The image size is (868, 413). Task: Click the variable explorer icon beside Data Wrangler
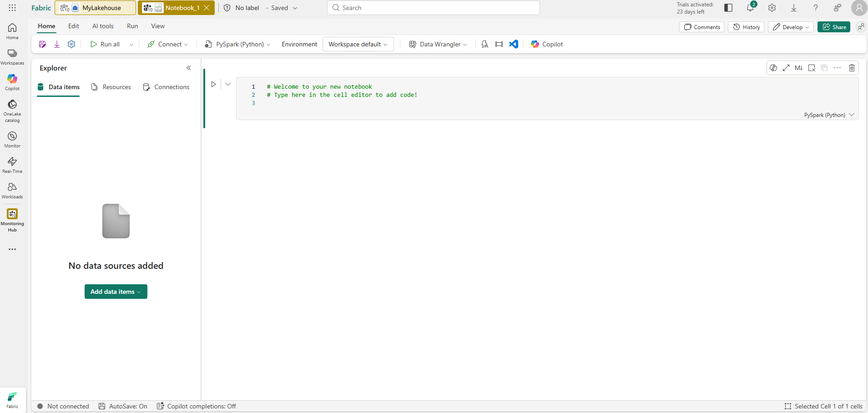coord(485,44)
